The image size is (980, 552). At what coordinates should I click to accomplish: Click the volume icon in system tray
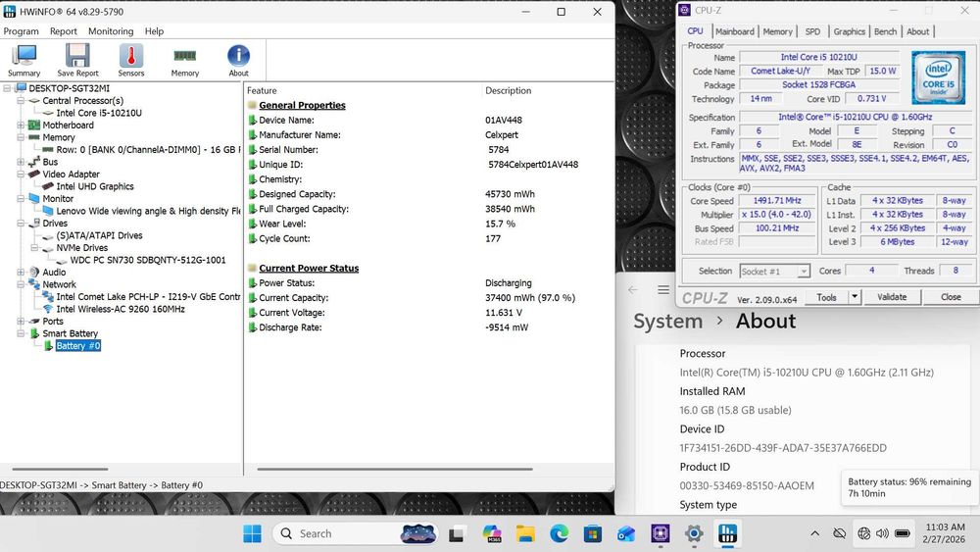pos(882,534)
